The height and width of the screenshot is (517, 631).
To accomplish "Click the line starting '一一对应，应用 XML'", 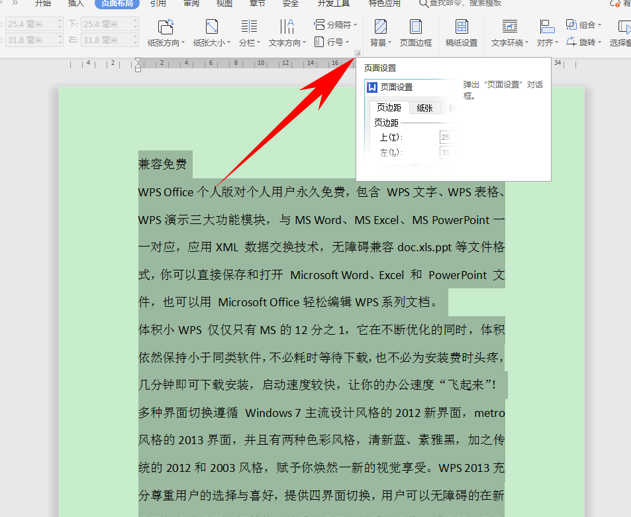I will [321, 247].
